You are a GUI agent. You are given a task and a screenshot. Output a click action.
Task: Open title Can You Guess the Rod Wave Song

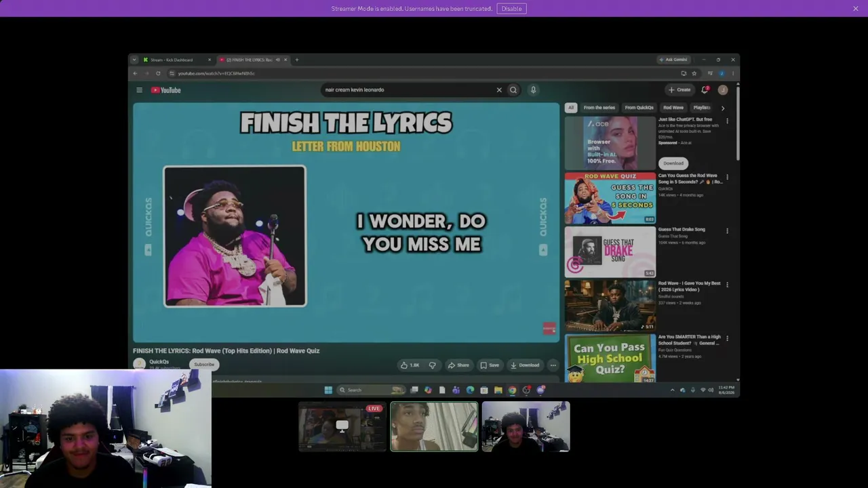tap(690, 178)
